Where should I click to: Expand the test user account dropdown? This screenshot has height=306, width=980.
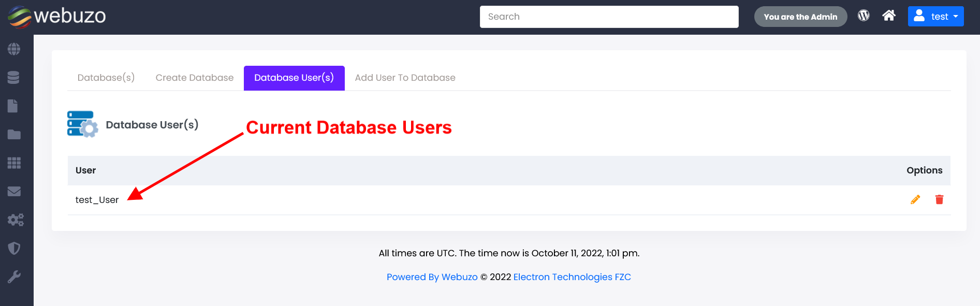(935, 17)
